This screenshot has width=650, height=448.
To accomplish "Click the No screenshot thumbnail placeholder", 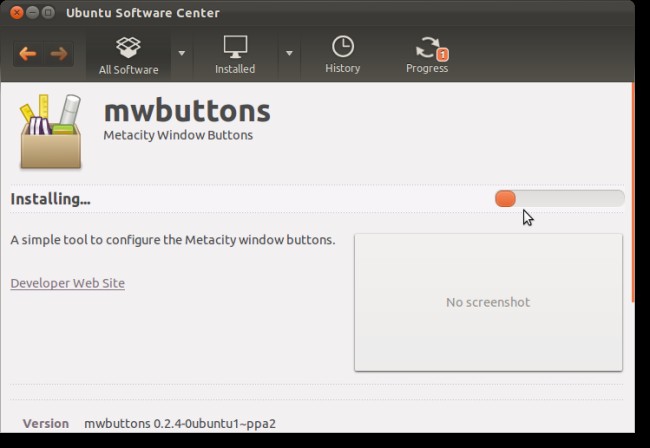I will tap(488, 302).
